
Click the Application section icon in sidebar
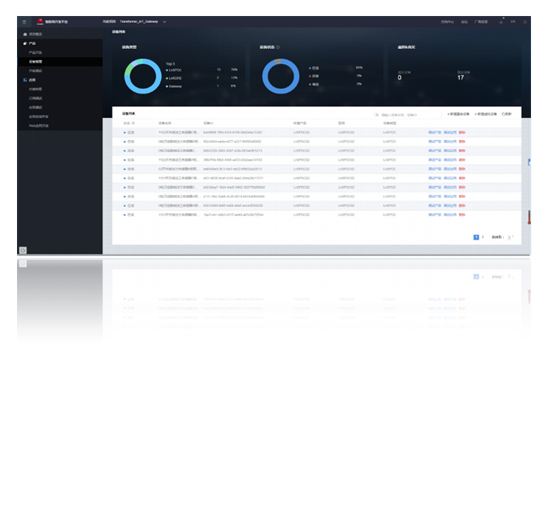point(25,80)
